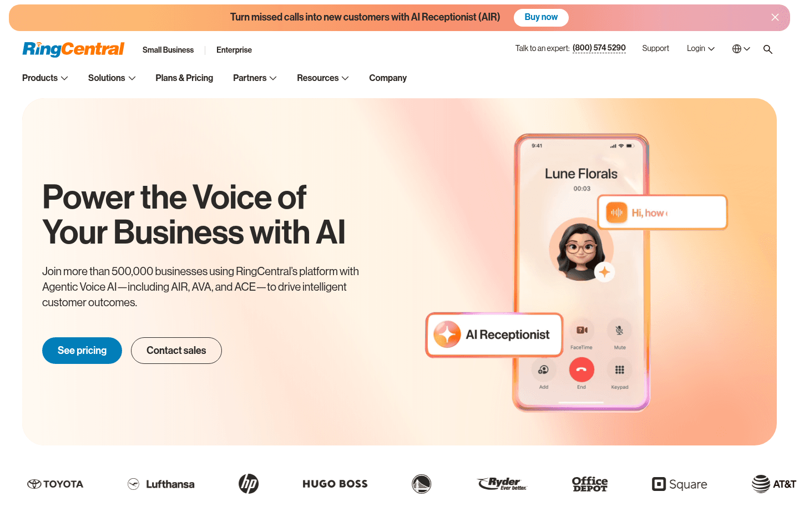
Task: Click the Buy now banner button
Action: (541, 17)
